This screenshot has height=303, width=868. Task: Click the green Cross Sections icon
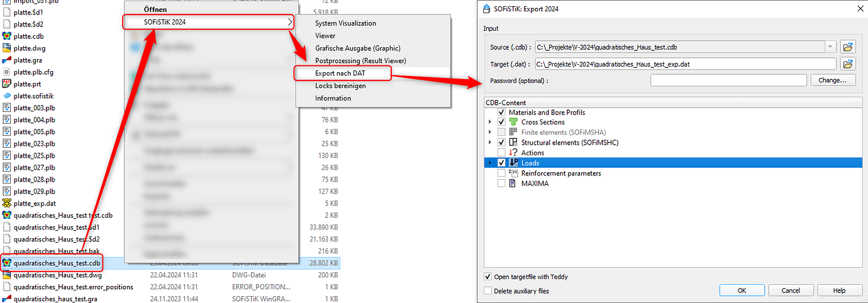pos(513,122)
